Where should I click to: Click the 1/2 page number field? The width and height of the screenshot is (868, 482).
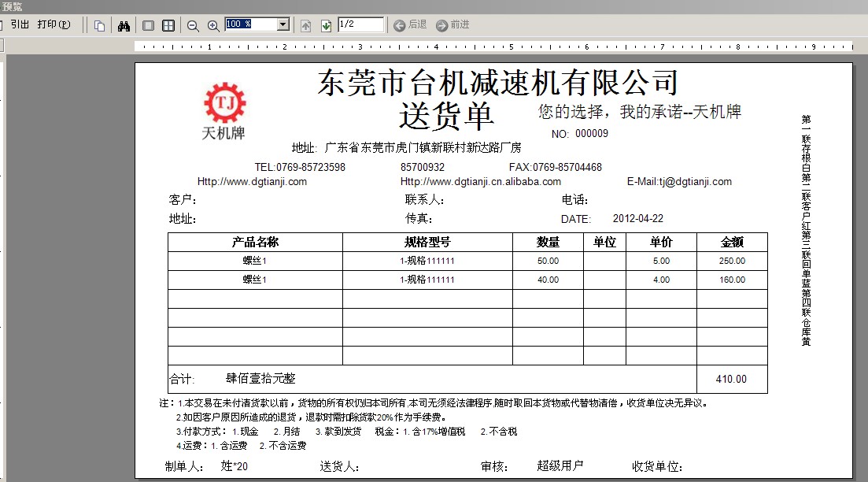(360, 24)
